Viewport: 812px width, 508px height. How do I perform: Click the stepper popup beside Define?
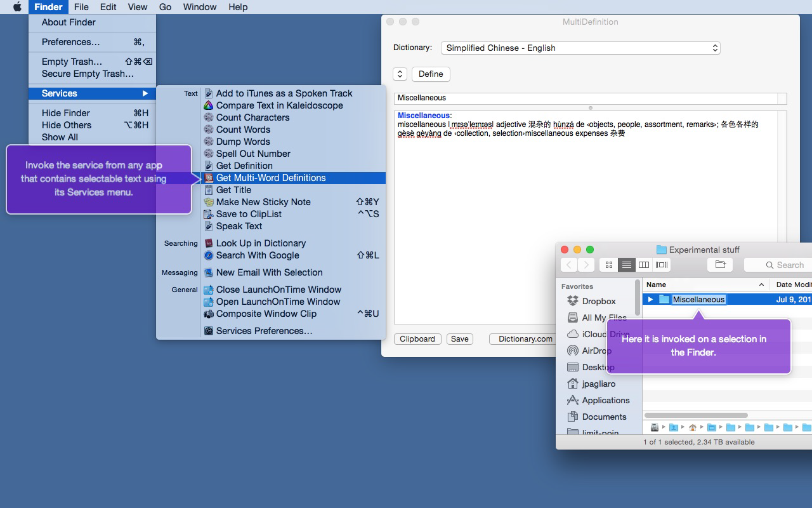pyautogui.click(x=400, y=74)
